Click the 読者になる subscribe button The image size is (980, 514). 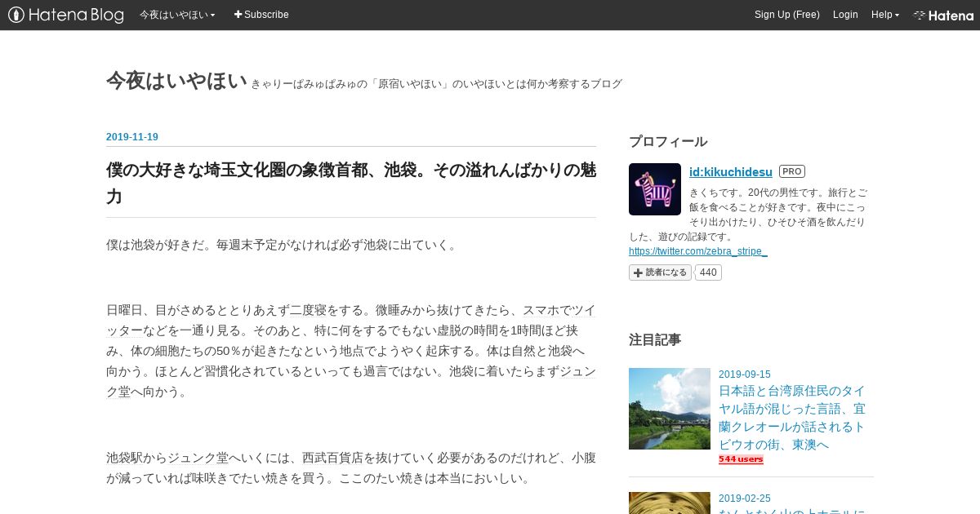(660, 273)
